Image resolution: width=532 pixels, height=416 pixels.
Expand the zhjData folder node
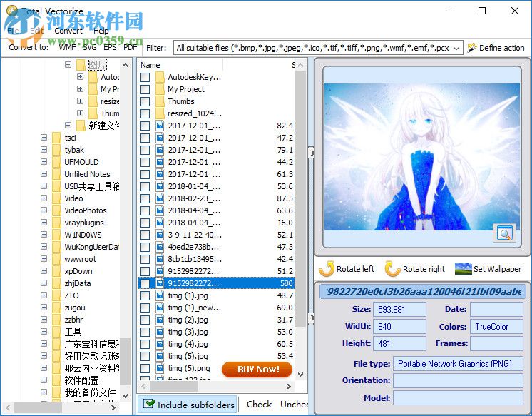pos(44,283)
